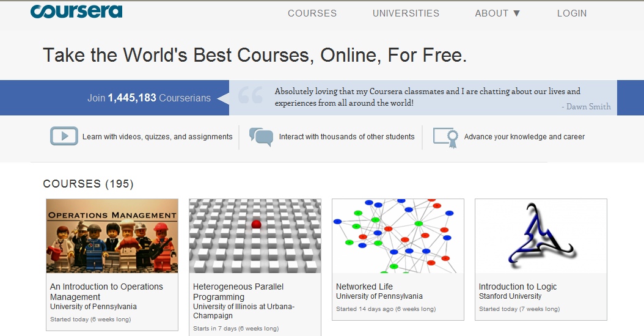
Task: Open the Networked Life graph thumbnail
Action: click(398, 236)
